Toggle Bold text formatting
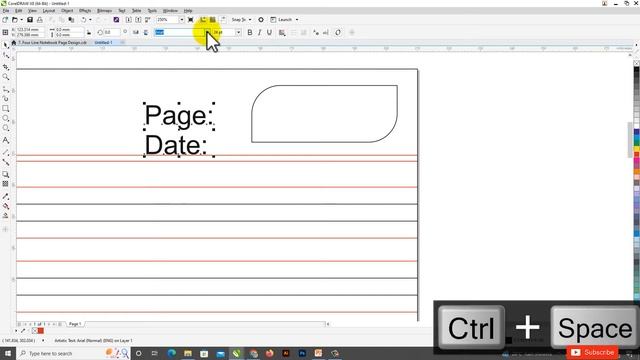 coord(250,33)
